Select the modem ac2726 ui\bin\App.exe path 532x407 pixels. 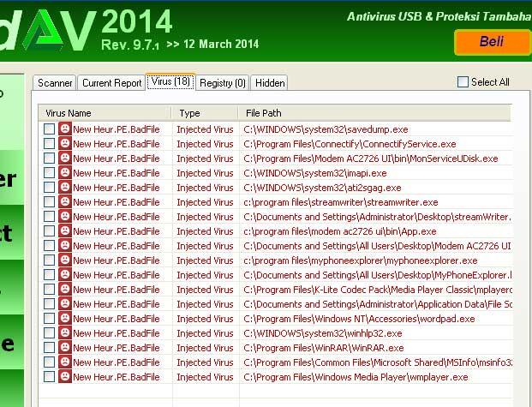point(340,231)
